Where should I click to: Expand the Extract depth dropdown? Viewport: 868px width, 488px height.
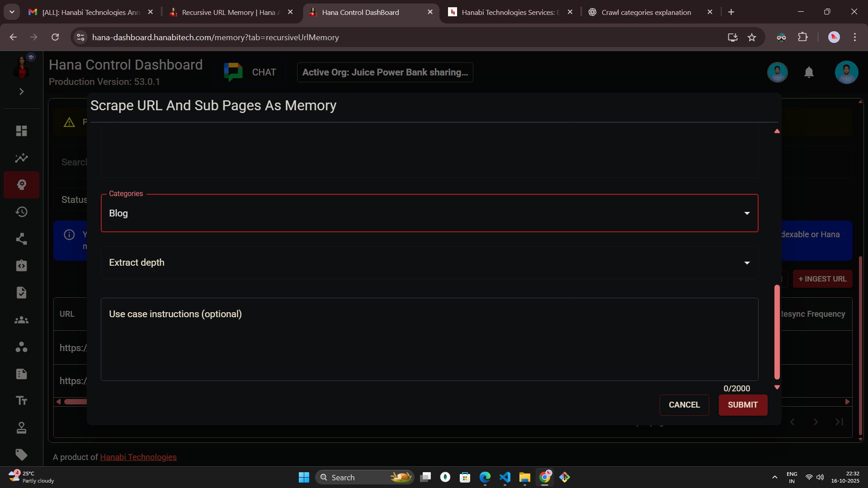point(429,263)
